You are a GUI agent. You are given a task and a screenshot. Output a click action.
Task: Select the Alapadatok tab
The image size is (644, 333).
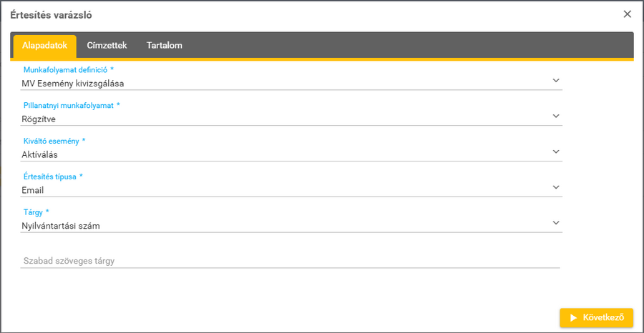(x=45, y=46)
